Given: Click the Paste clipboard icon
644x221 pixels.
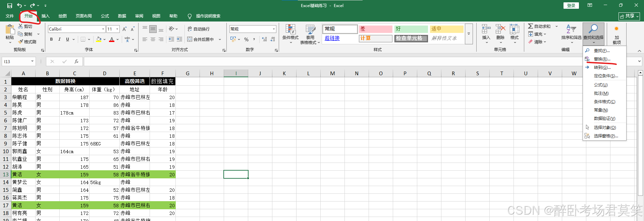Looking at the screenshot, I should point(10,30).
